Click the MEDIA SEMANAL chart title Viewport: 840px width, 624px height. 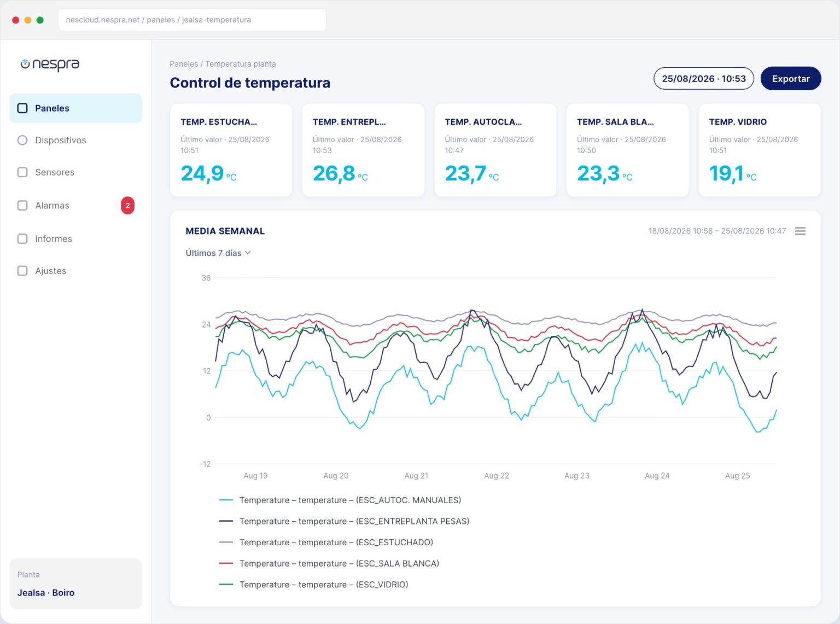[225, 231]
